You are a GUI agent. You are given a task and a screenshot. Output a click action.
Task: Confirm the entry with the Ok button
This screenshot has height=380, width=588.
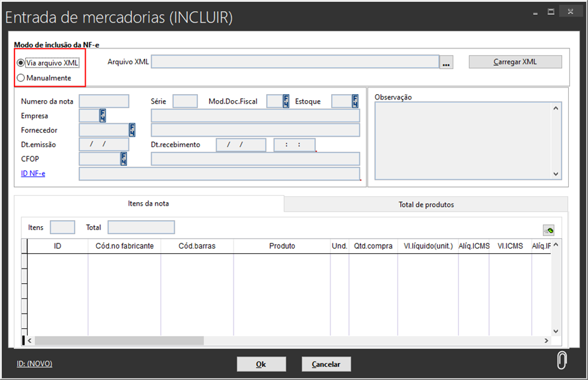coord(261,364)
